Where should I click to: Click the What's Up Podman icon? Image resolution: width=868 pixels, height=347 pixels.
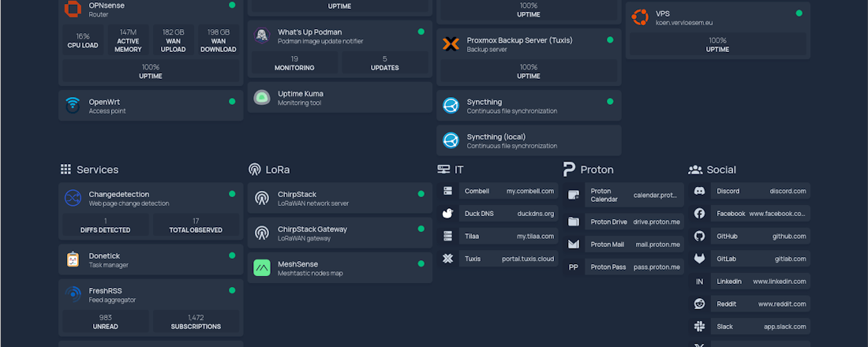[263, 35]
